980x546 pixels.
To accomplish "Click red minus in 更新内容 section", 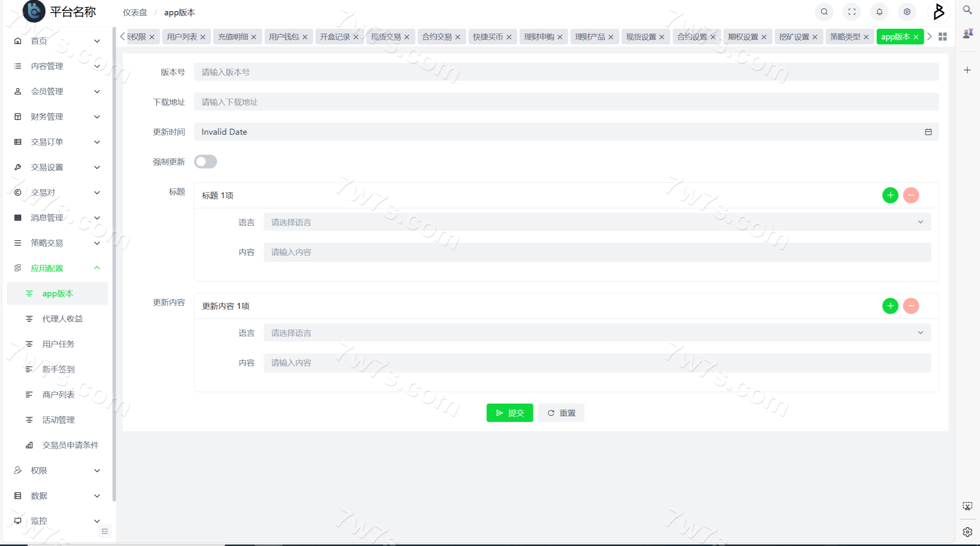I will point(911,306).
